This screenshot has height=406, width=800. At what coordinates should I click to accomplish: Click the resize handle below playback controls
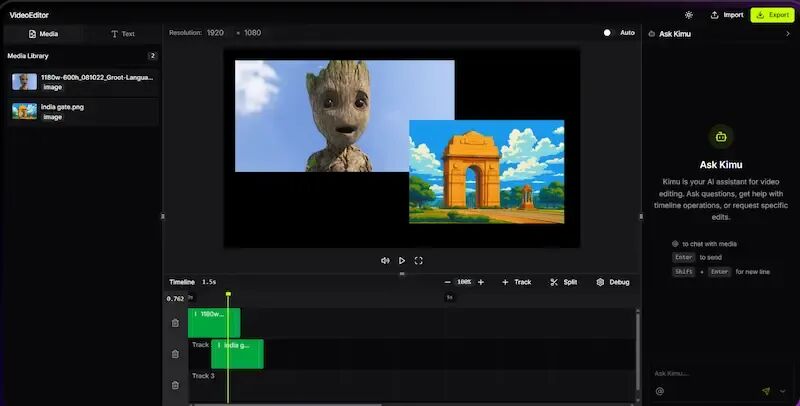[402, 274]
